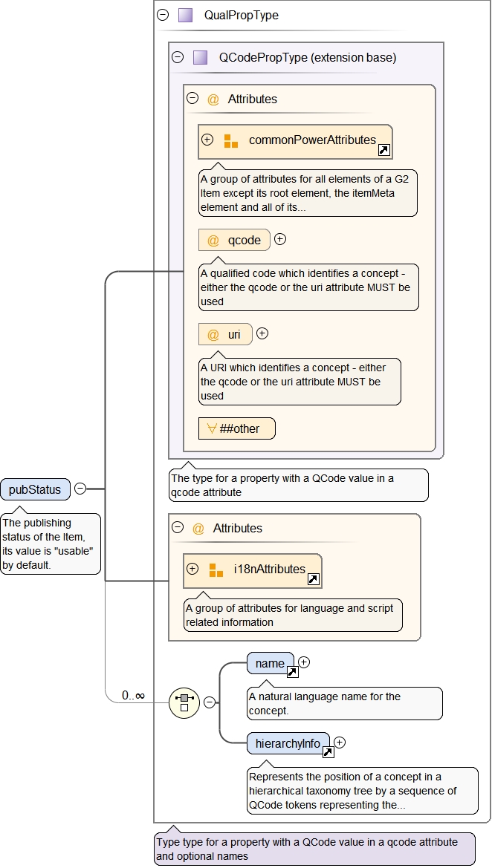492x868 pixels.
Task: Expand the qcode attribute details
Action: tap(280, 239)
